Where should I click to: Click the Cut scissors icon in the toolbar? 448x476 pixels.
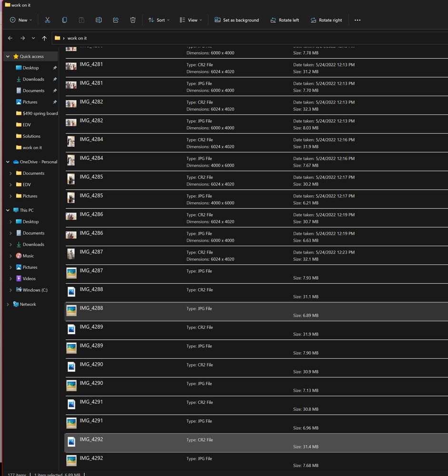[47, 20]
